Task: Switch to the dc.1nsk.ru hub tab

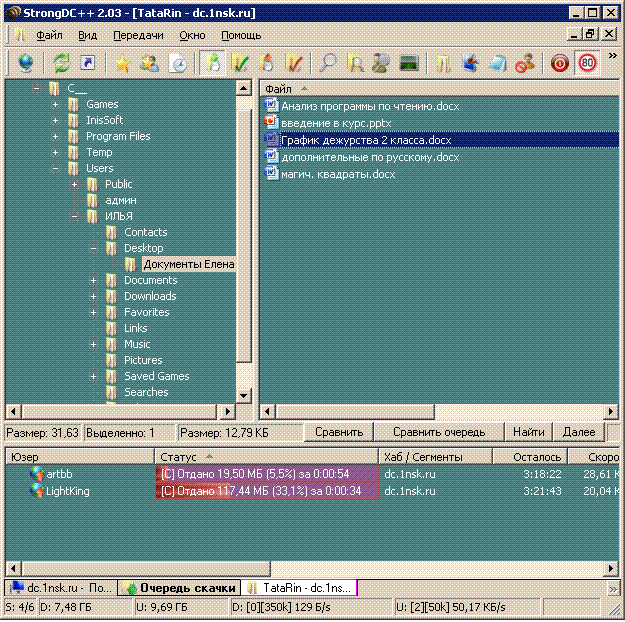Action: [61, 588]
